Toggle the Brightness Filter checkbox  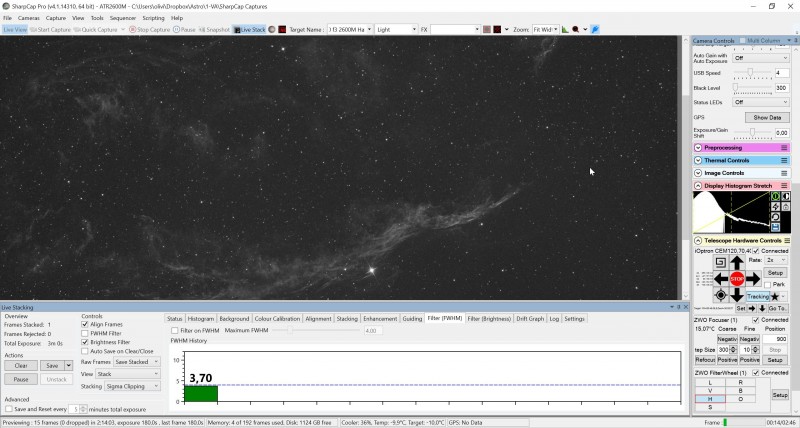pyautogui.click(x=85, y=342)
